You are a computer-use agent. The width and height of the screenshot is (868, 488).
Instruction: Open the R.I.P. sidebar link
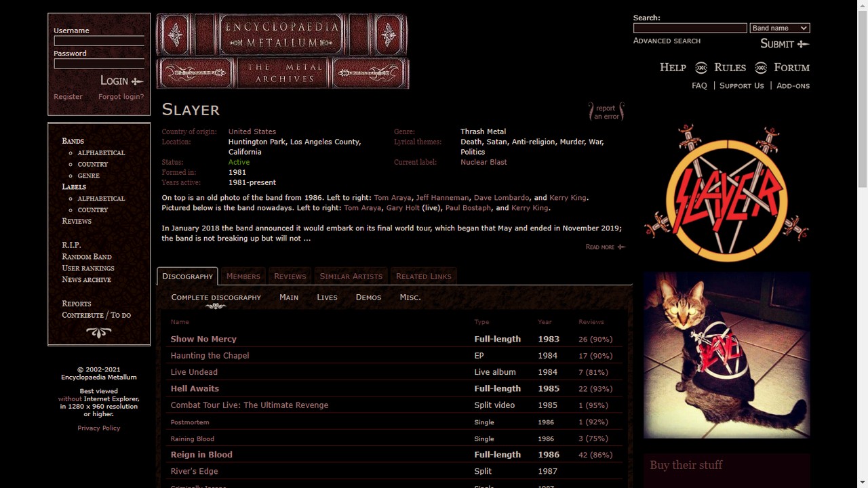pyautogui.click(x=71, y=245)
